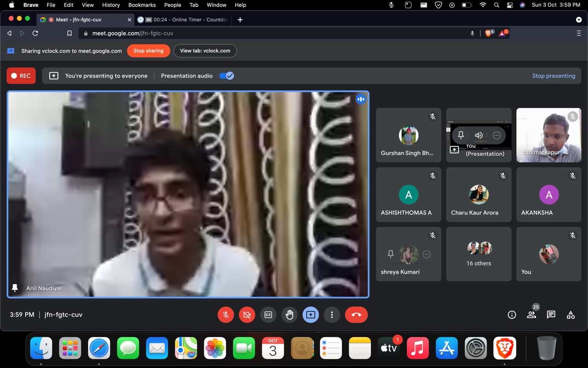Screen dimensions: 588x368
Task: Toggle the Presentation audio switch
Action: 226,76
